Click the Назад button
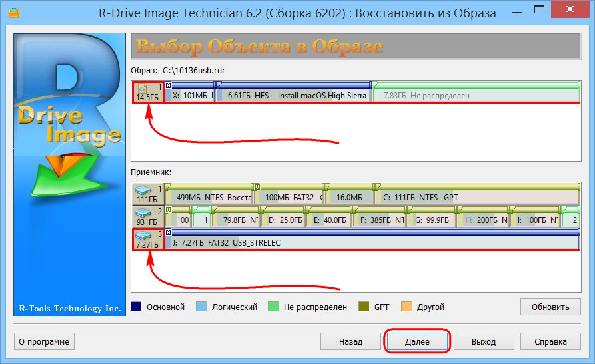Viewport: 595px width, 364px height. (x=350, y=341)
